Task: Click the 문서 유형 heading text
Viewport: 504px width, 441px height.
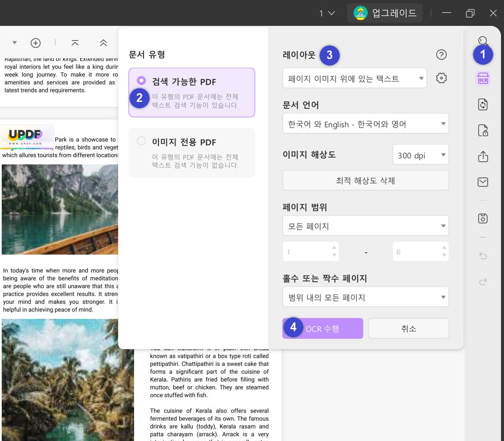Action: (147, 54)
